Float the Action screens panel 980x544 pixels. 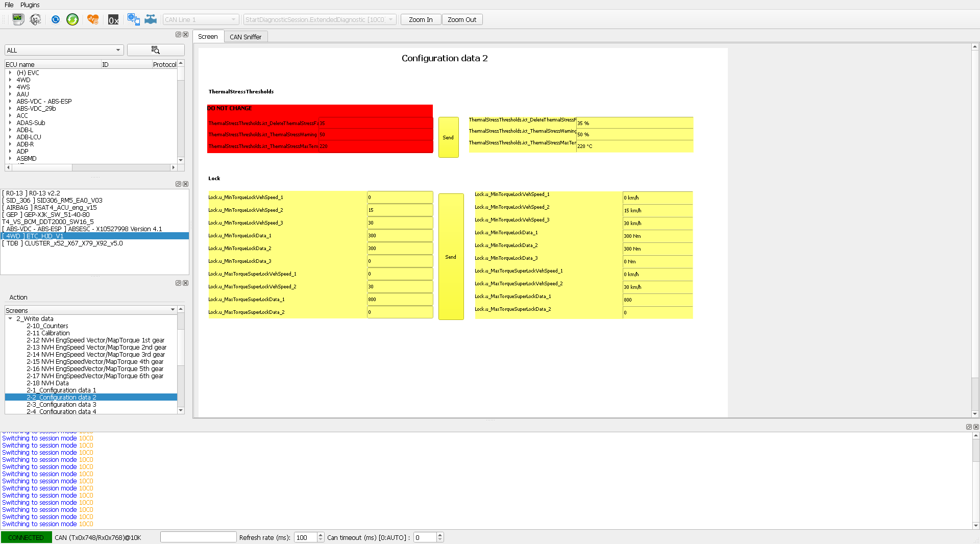click(178, 283)
